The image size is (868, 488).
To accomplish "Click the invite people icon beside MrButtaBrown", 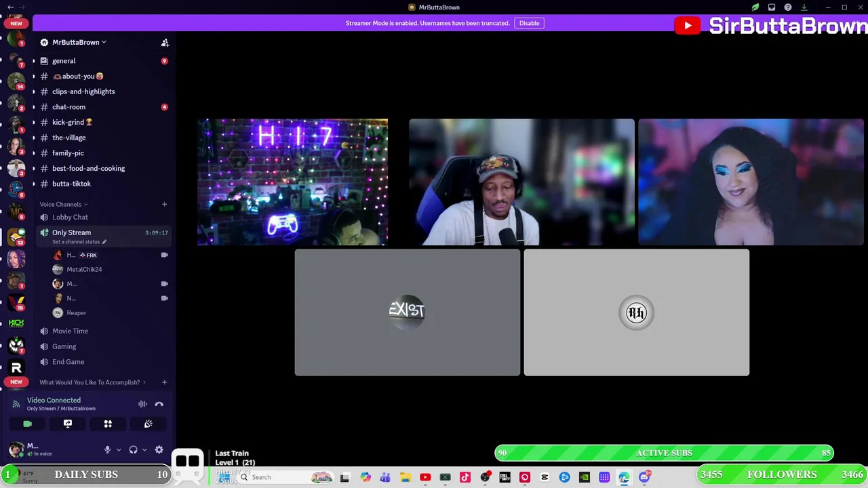I will [165, 43].
